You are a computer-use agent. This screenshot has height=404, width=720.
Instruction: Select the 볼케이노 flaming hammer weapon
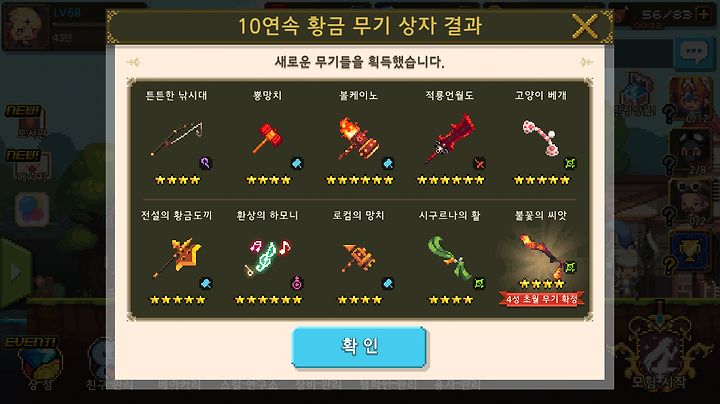359,138
